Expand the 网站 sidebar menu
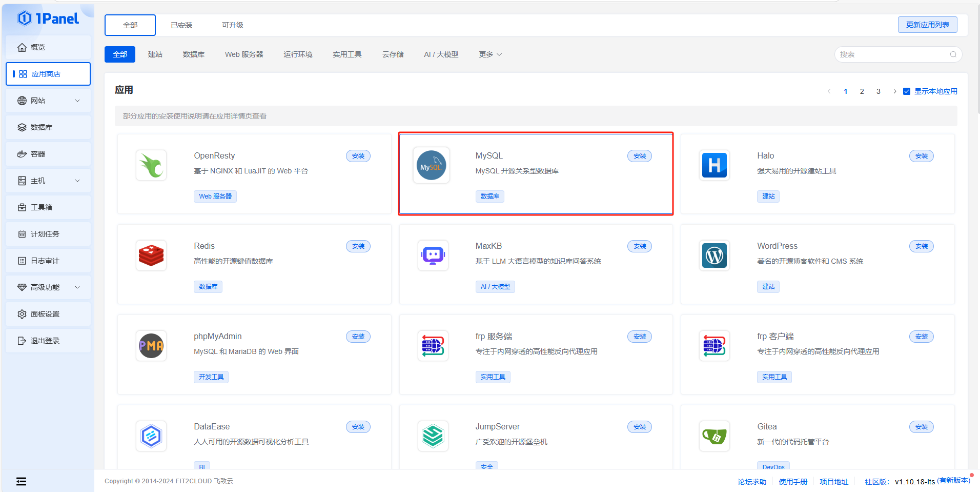The image size is (980, 492). [48, 101]
